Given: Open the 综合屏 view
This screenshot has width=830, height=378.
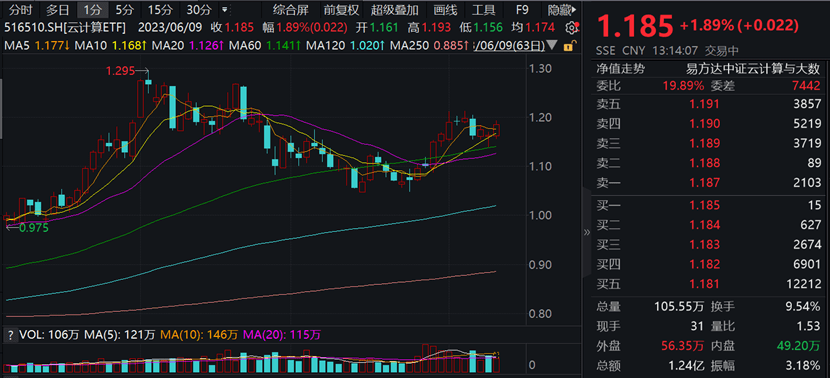Looking at the screenshot, I should 291,10.
